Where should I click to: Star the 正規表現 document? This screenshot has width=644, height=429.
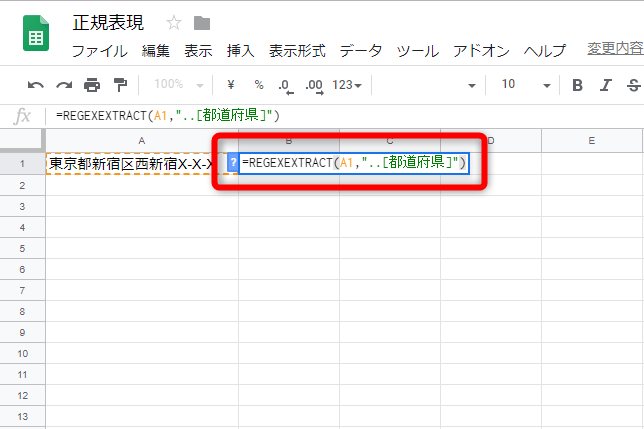pos(174,23)
